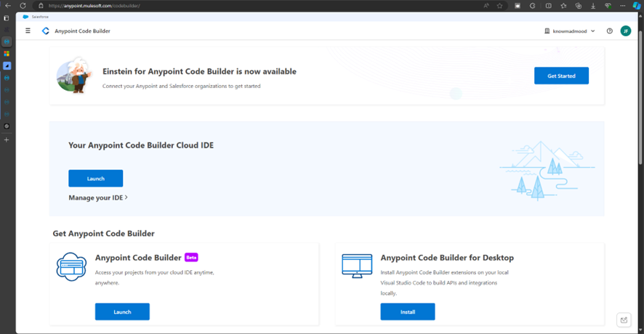Click the "Your Anypoint Code Builder Cloud IDE" heading
Screen dimensions: 644x334
(x=141, y=145)
